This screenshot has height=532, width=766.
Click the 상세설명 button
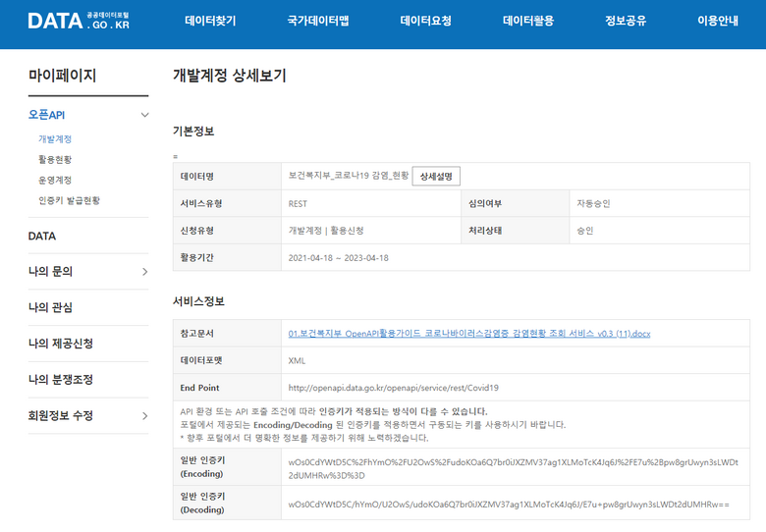pyautogui.click(x=436, y=177)
